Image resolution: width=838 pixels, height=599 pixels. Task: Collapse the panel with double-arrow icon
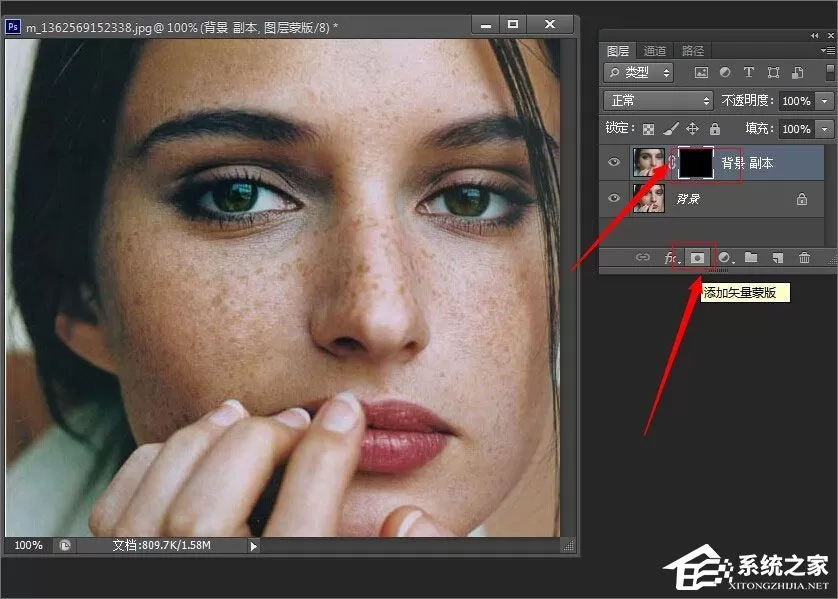pos(814,35)
